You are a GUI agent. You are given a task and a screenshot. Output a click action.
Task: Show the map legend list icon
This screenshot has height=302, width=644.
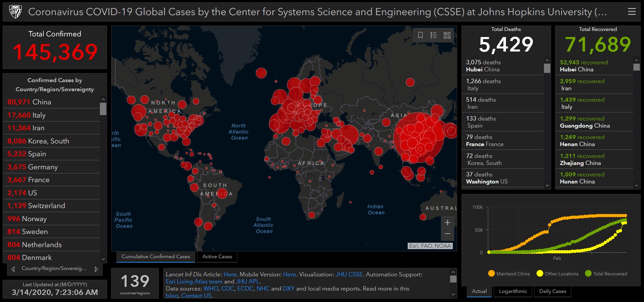pos(434,35)
